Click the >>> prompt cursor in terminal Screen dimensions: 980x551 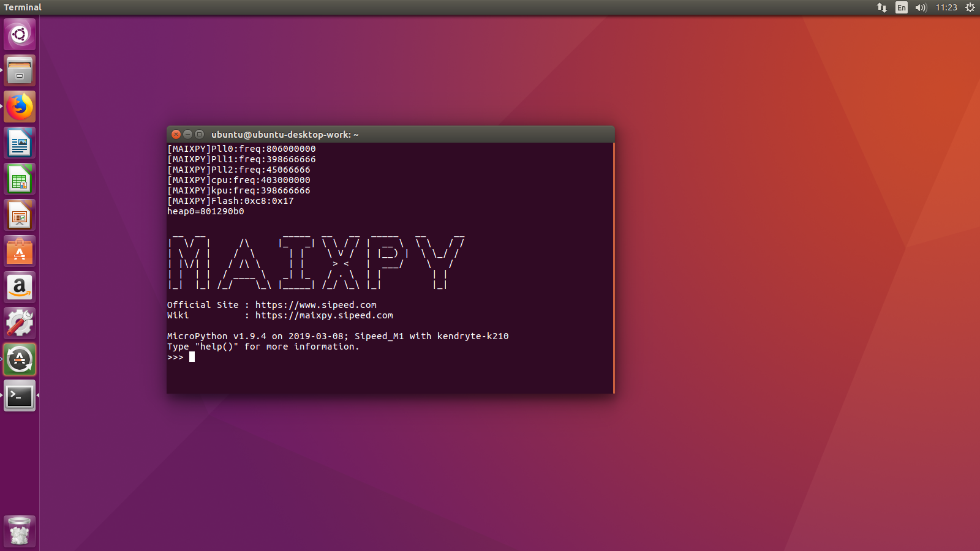(x=192, y=357)
